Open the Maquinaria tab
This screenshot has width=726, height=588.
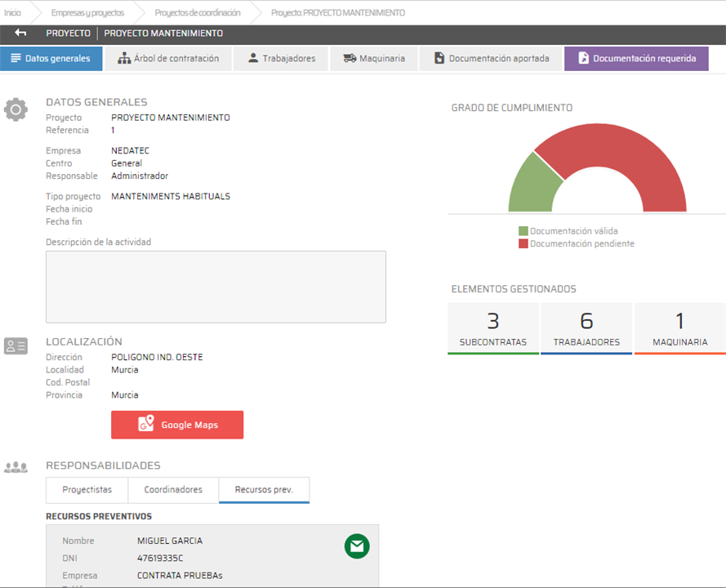click(x=373, y=59)
